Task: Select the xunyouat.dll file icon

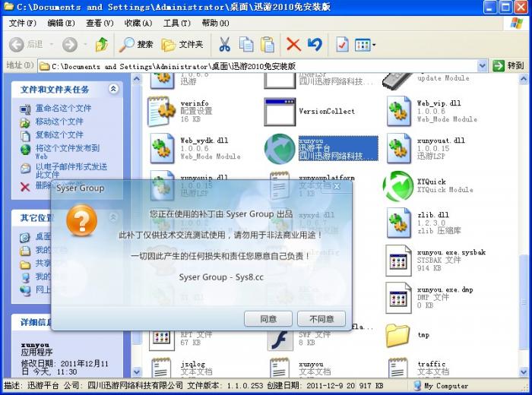Action: (x=398, y=148)
